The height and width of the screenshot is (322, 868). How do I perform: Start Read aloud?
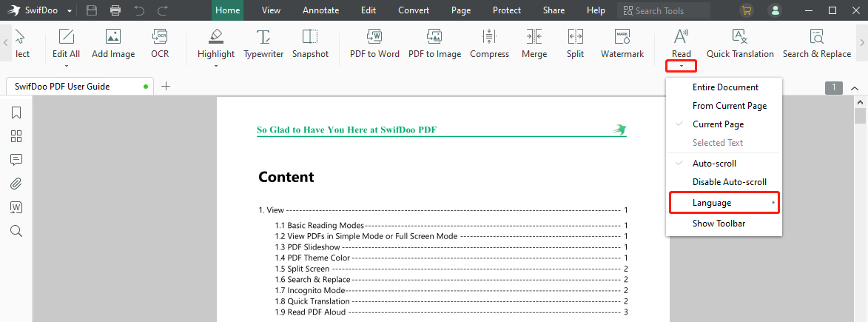coord(682,43)
